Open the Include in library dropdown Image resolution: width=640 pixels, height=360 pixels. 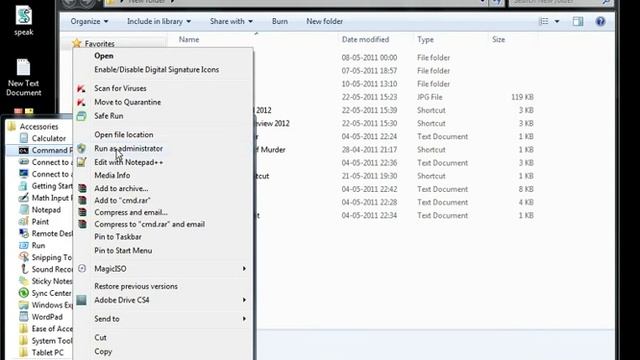click(x=159, y=21)
